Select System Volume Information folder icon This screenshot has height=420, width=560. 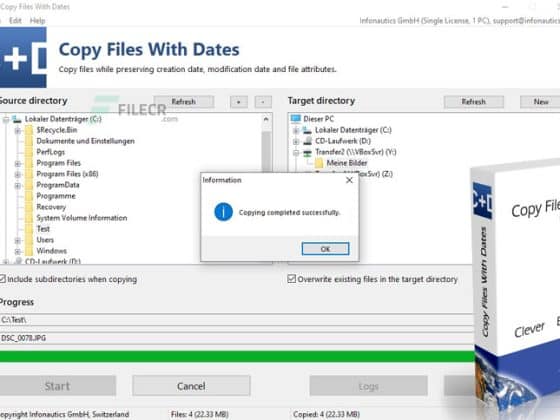click(29, 218)
